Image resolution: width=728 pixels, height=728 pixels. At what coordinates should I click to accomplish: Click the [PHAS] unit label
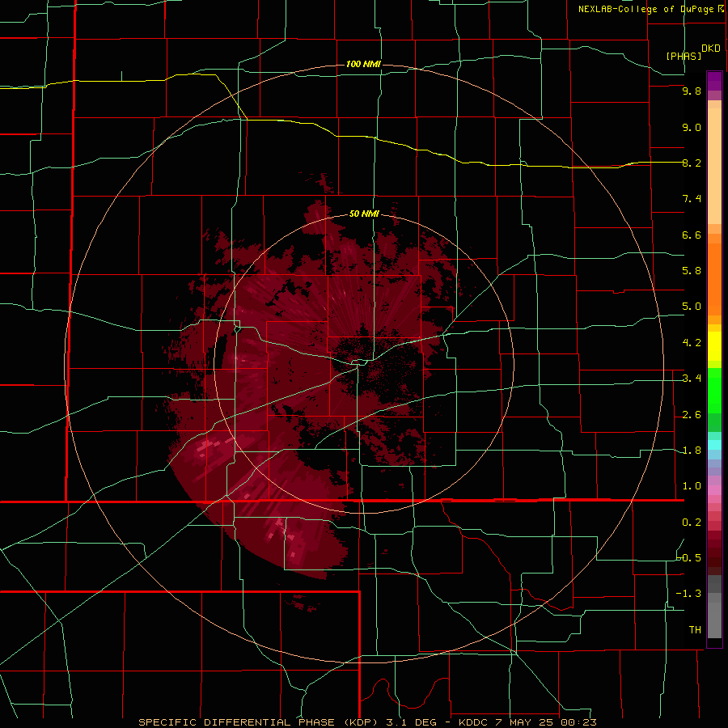(x=684, y=56)
